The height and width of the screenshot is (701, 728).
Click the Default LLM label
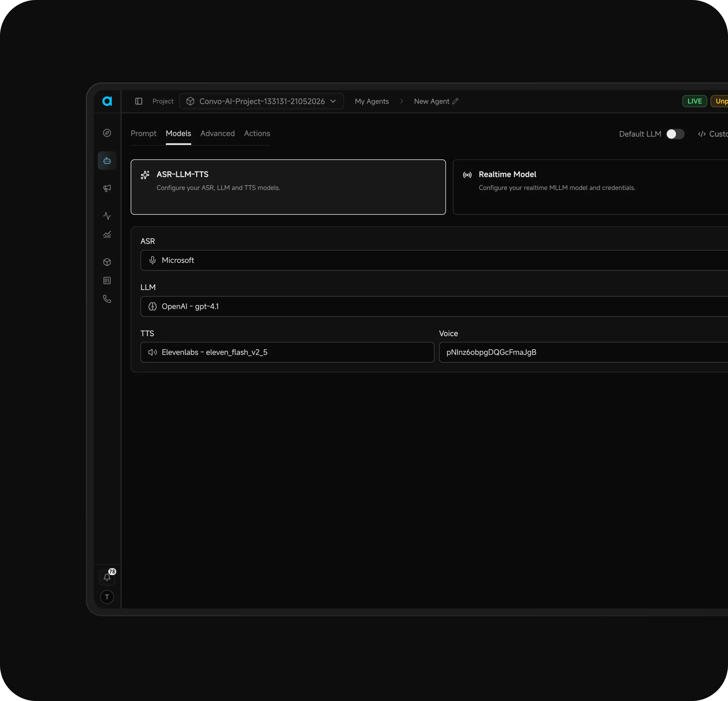[640, 134]
